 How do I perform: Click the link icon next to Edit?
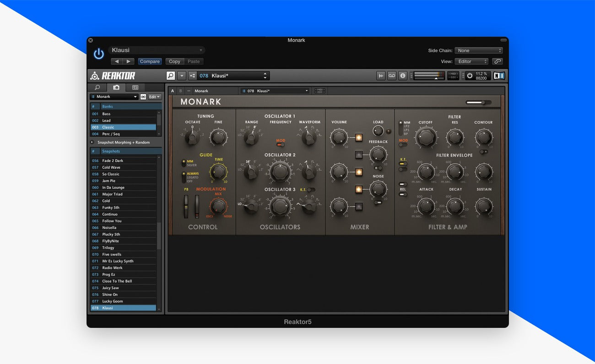tap(143, 97)
